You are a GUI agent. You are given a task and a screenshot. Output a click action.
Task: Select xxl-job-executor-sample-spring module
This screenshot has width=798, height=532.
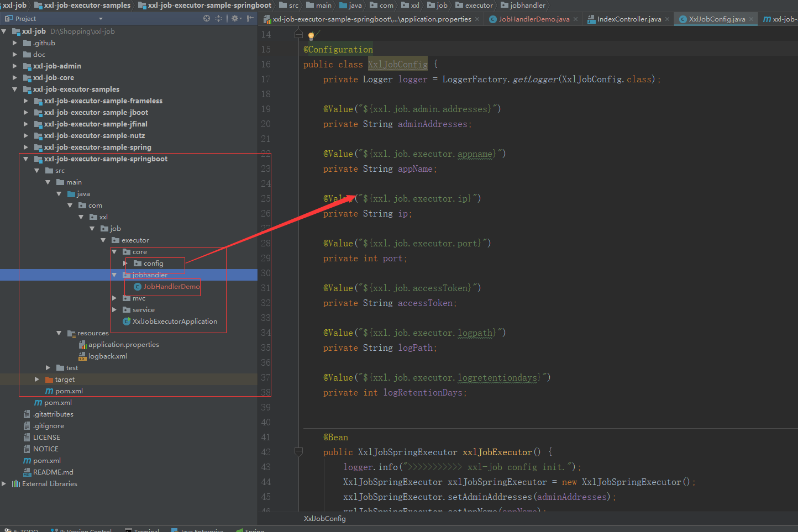[x=97, y=147]
